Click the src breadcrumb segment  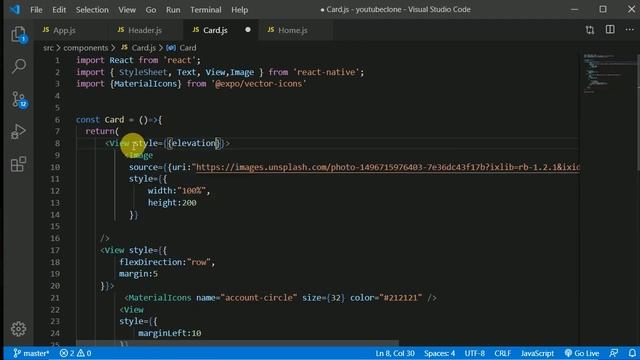48,48
